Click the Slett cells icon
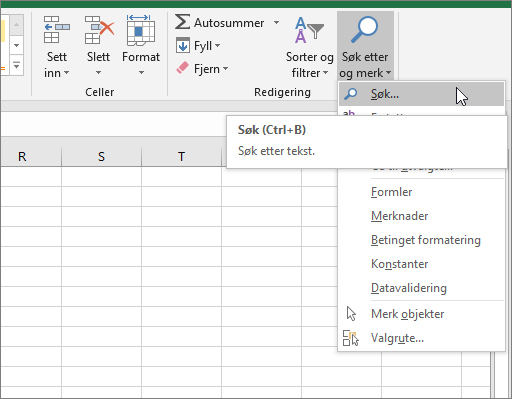512x399 pixels. 99,30
